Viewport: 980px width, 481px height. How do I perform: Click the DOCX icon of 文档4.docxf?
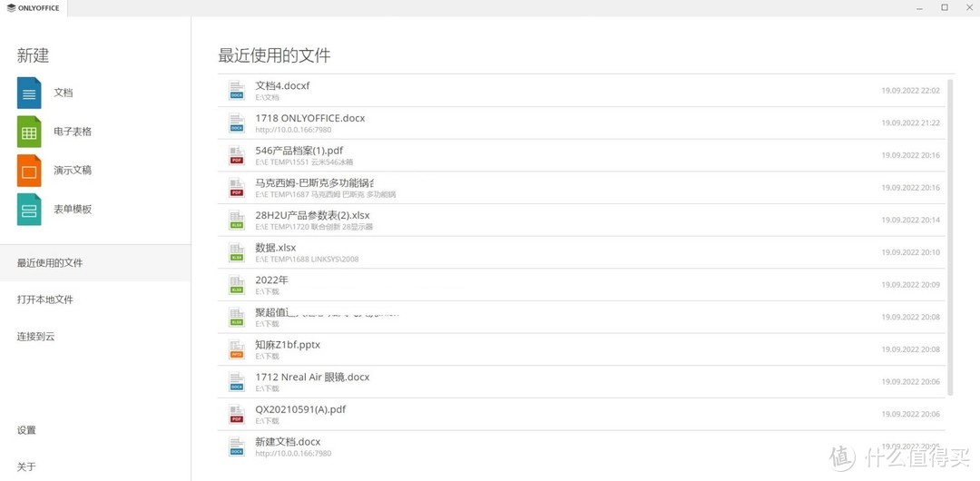pyautogui.click(x=236, y=90)
